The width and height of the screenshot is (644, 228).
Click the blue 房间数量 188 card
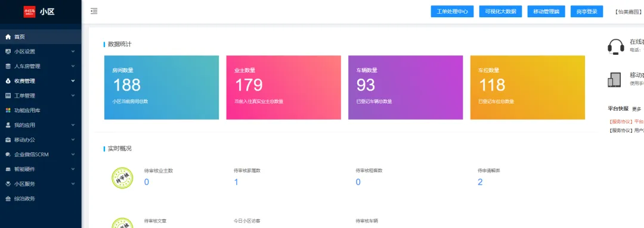tap(162, 88)
